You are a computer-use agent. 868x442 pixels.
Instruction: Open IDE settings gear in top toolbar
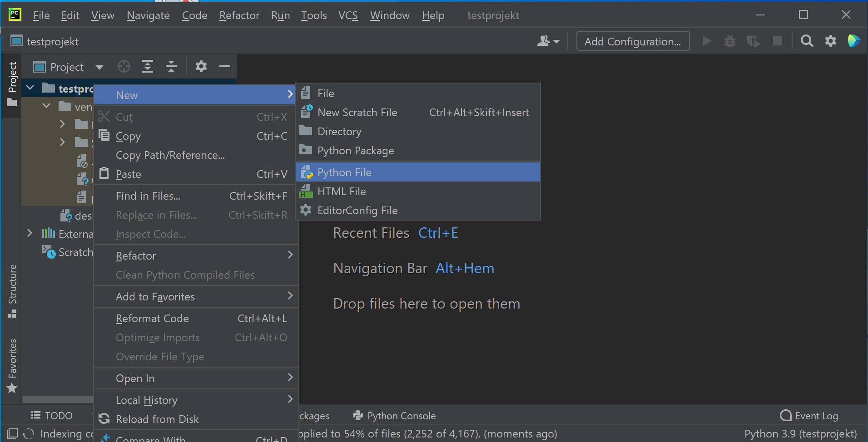tap(831, 41)
